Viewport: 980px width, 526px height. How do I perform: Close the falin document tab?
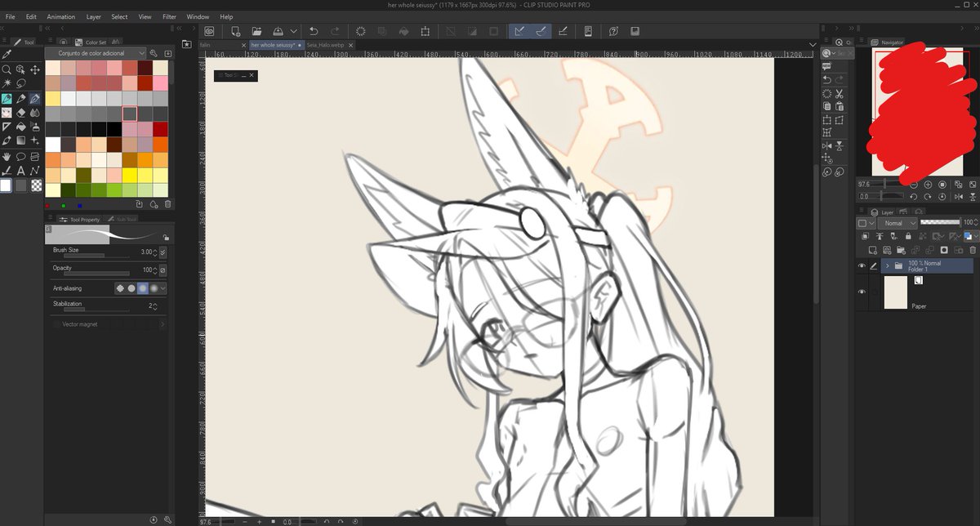pyautogui.click(x=243, y=45)
